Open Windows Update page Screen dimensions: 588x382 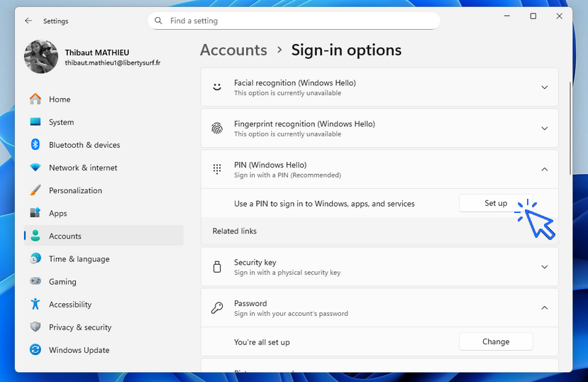click(104, 350)
